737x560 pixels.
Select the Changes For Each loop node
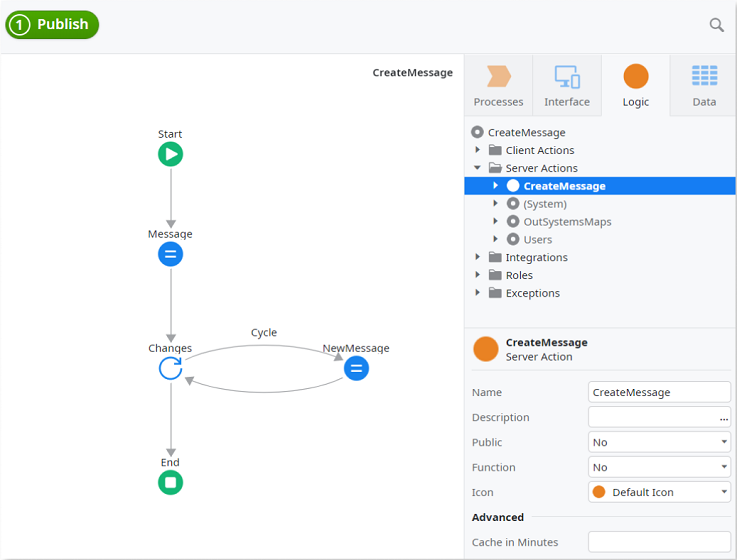[170, 368]
